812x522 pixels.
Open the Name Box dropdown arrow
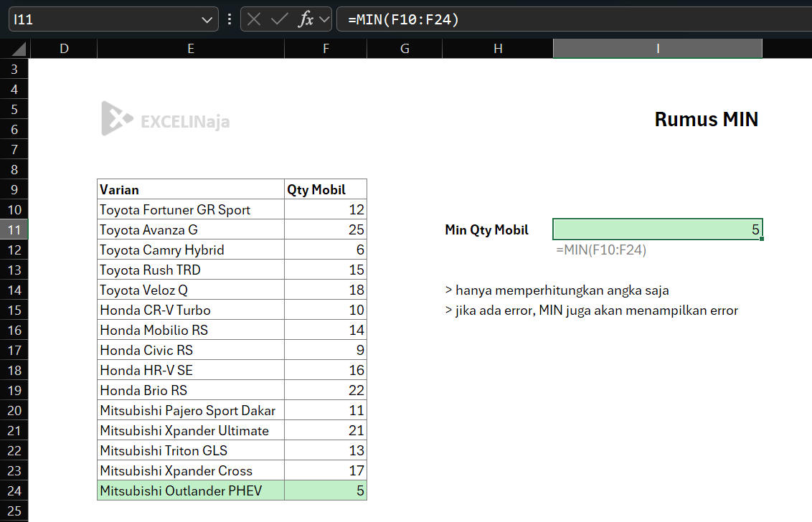[207, 19]
